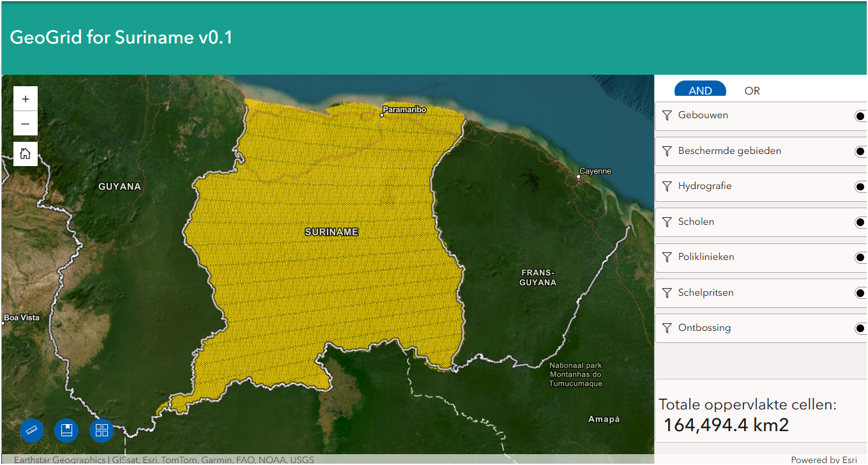
Task: Zoom in on the map
Action: pos(26,99)
